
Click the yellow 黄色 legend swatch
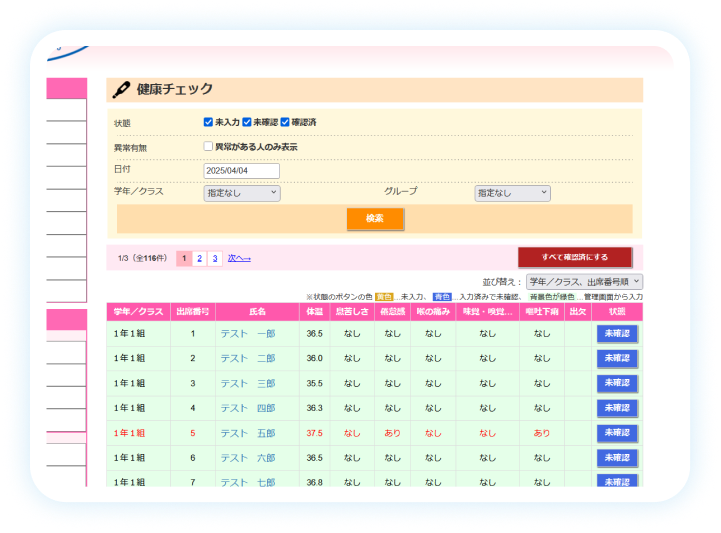coord(384,297)
